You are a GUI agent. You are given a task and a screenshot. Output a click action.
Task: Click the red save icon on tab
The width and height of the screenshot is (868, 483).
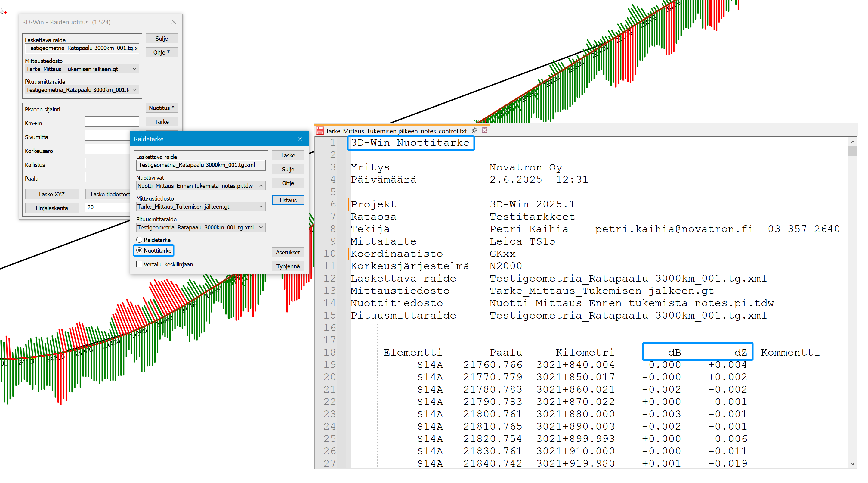click(x=320, y=131)
